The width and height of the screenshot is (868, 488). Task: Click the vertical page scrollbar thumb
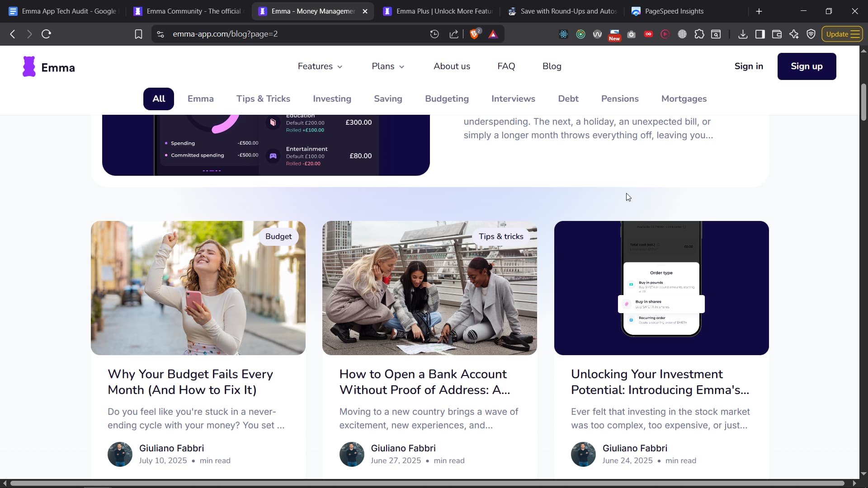pyautogui.click(x=863, y=102)
